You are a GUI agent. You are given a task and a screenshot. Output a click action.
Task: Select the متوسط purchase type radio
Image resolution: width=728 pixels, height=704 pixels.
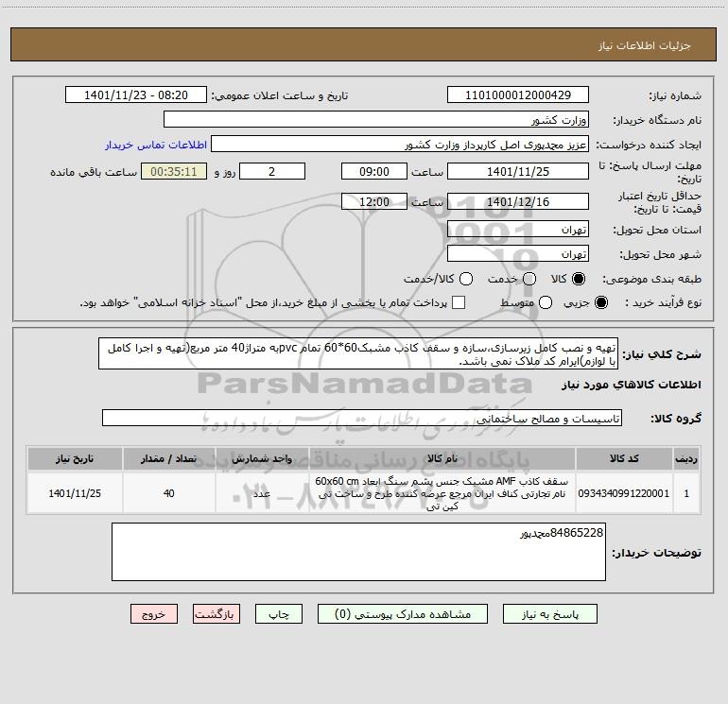click(546, 302)
